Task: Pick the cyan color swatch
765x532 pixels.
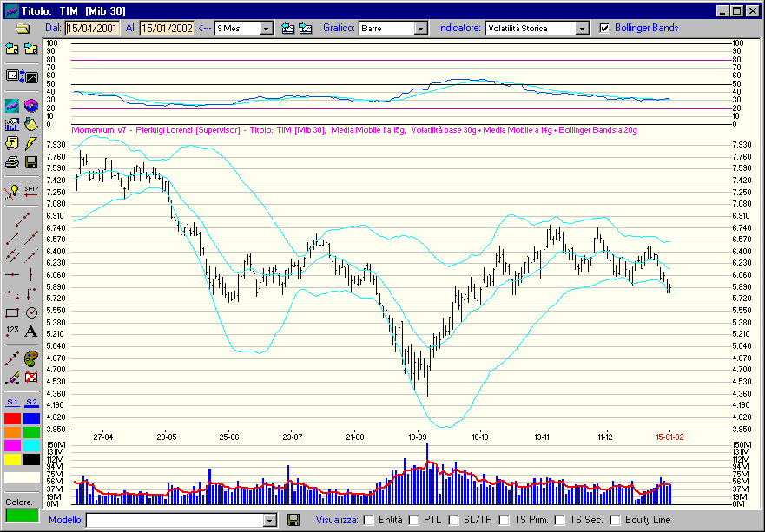Action: click(32, 446)
